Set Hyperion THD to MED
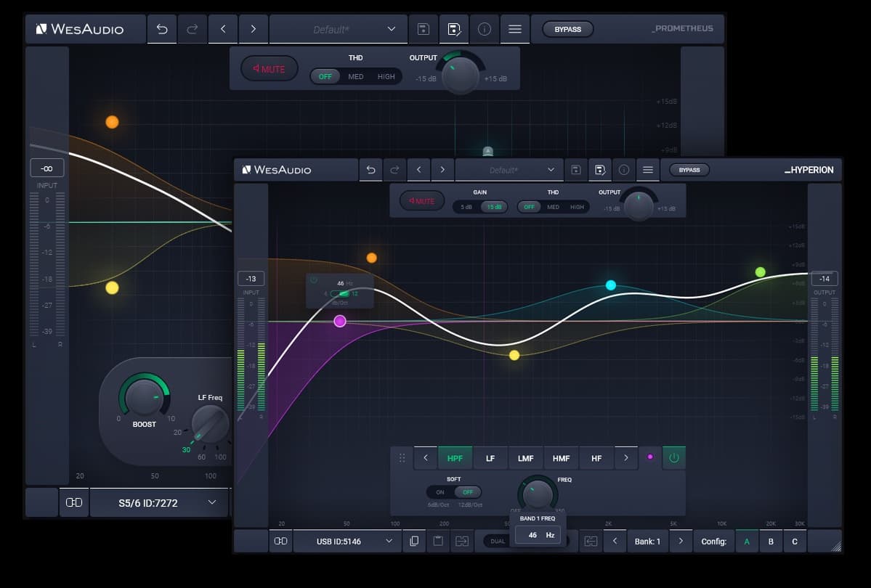This screenshot has width=871, height=588. coord(553,207)
